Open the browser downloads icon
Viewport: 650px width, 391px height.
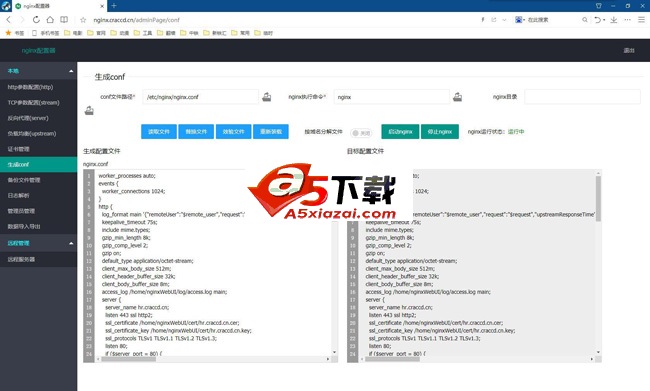(614, 19)
